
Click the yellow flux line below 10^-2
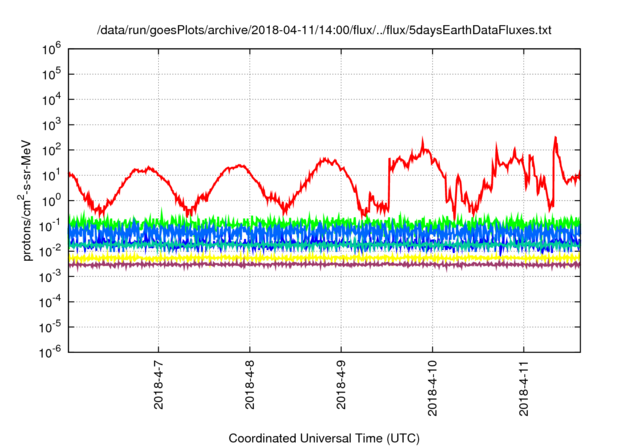324,258
